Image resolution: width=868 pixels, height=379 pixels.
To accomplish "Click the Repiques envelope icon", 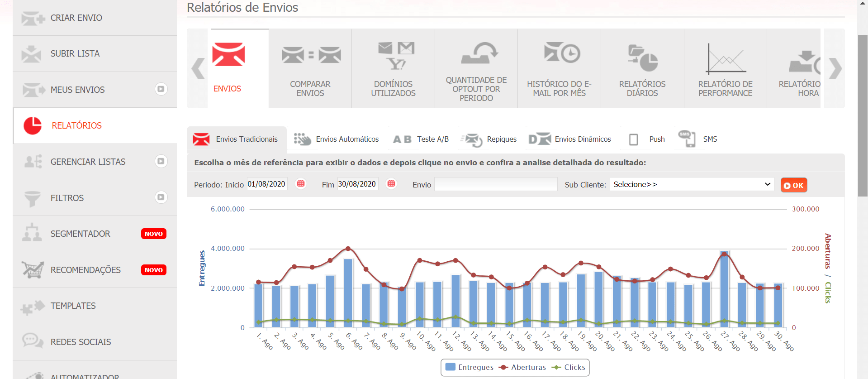I will pyautogui.click(x=472, y=139).
